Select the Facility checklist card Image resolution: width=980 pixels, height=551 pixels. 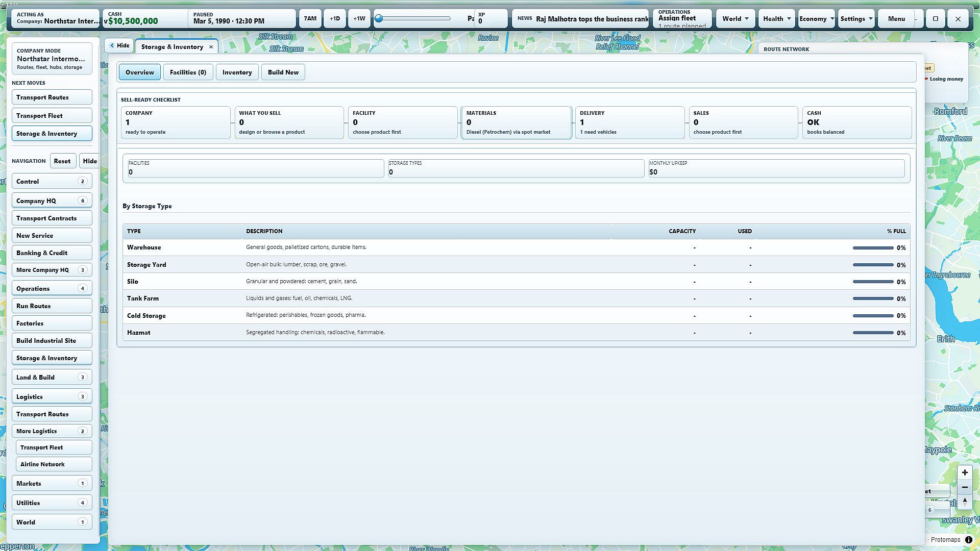click(x=403, y=122)
